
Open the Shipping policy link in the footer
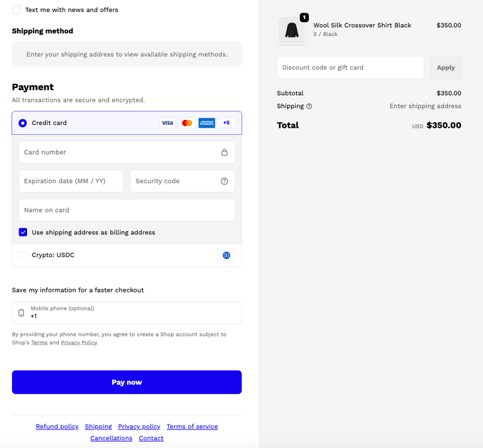[x=98, y=427]
